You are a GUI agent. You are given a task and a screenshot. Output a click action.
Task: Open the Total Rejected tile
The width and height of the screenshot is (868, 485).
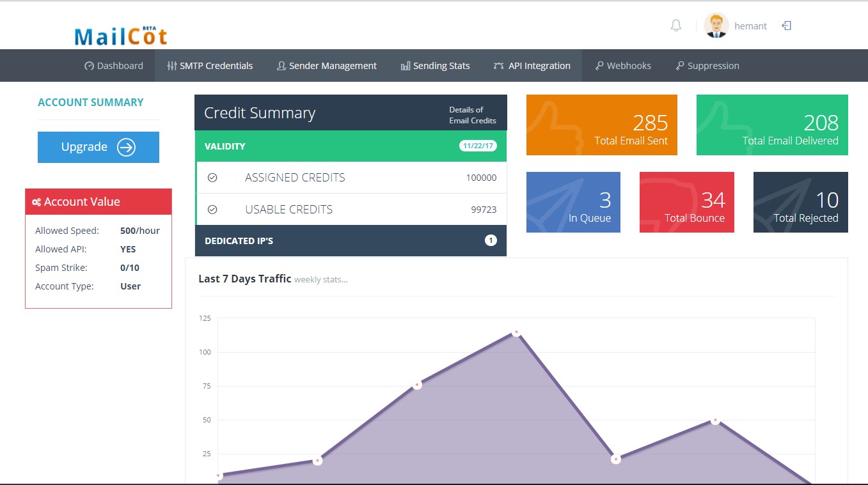click(801, 202)
